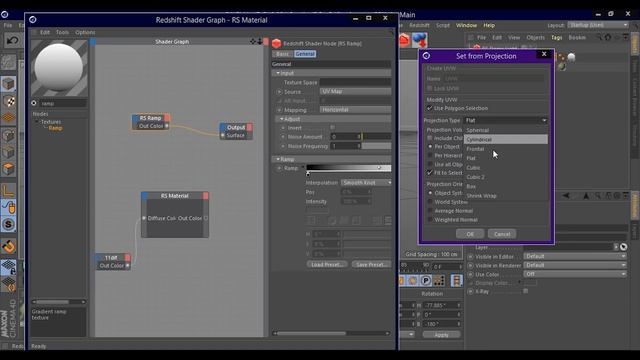Adjust the Noise Frequency slider
The width and height of the screenshot is (640, 360).
coord(376,146)
